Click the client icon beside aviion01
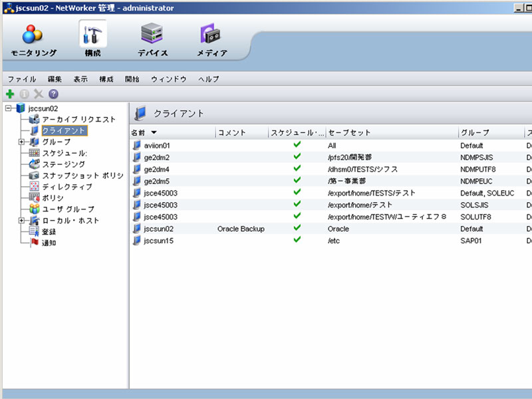 pyautogui.click(x=137, y=145)
